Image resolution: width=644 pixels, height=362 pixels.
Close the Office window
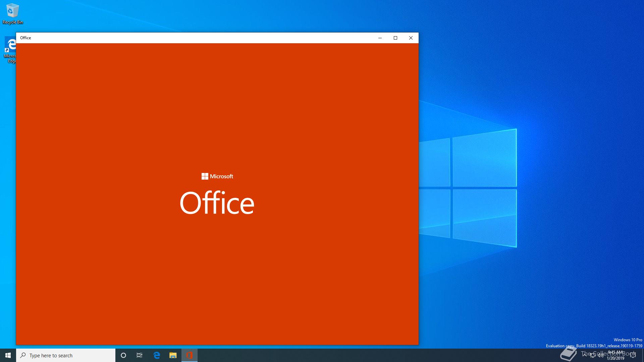[x=411, y=38]
